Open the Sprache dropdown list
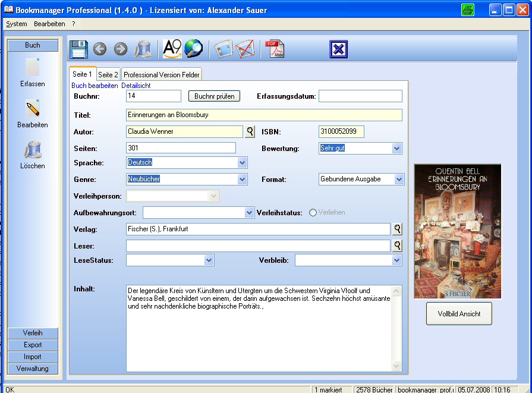The height and width of the screenshot is (393, 532). click(x=242, y=162)
